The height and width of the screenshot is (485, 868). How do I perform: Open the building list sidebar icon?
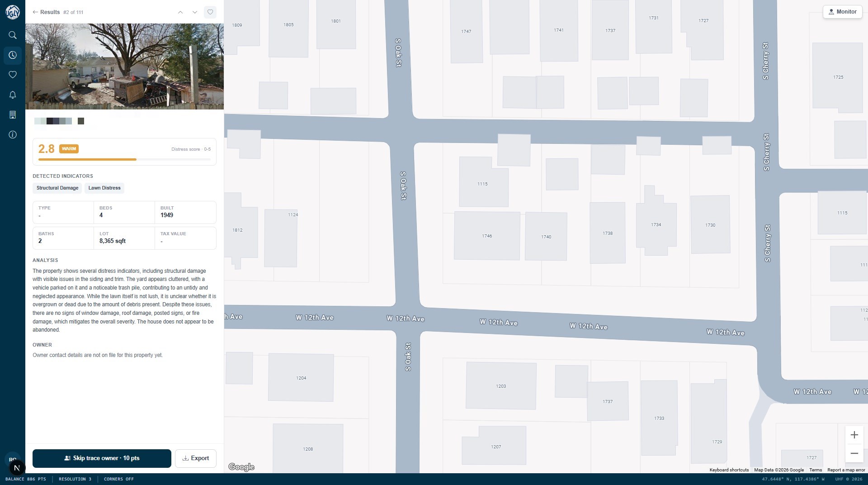click(13, 114)
